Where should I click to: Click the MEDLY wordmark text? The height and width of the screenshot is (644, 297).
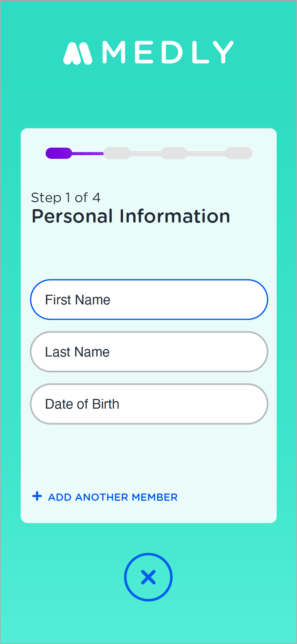(x=168, y=52)
